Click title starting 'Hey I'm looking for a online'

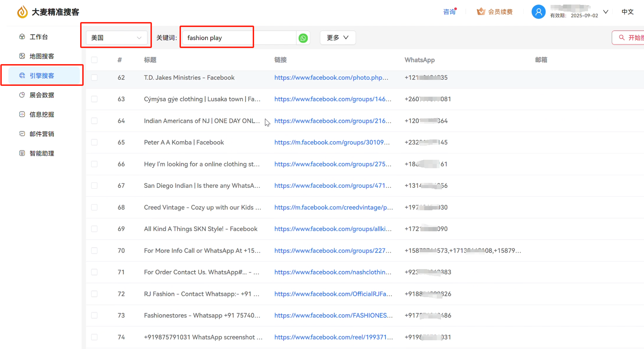(202, 164)
